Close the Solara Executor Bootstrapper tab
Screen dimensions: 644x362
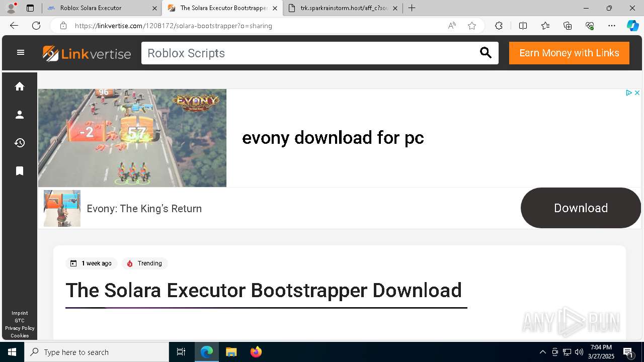275,8
